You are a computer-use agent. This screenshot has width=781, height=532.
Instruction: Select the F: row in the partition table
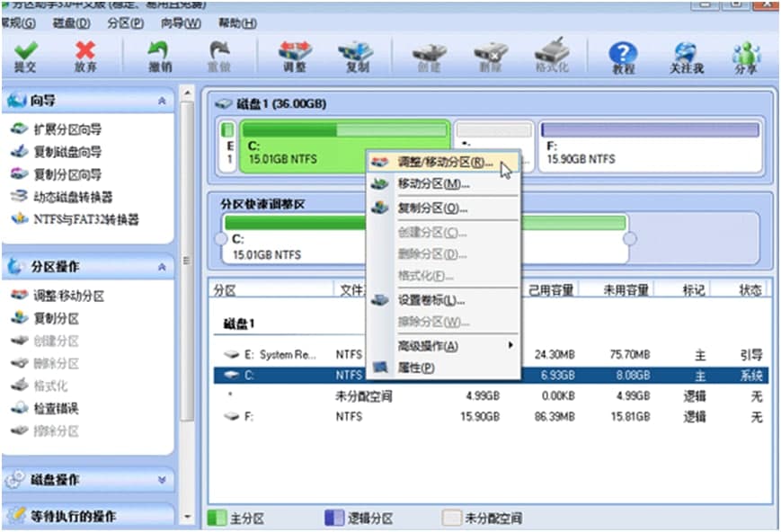coord(491,416)
